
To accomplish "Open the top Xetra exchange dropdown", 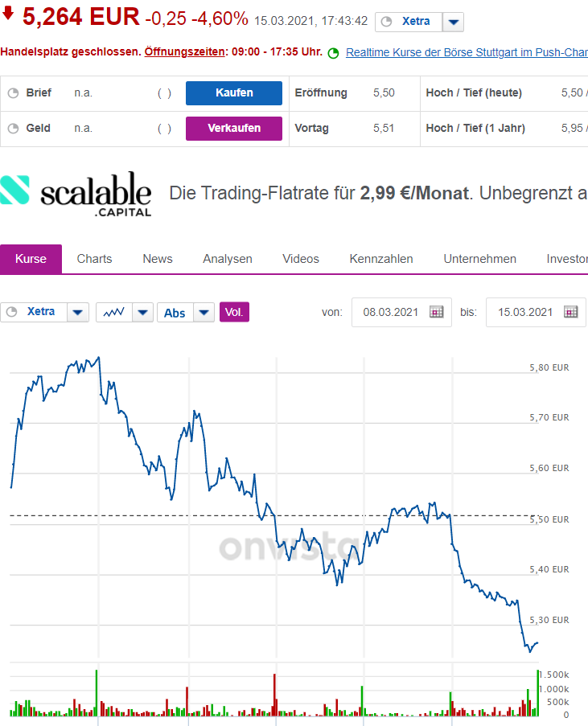I will [454, 22].
